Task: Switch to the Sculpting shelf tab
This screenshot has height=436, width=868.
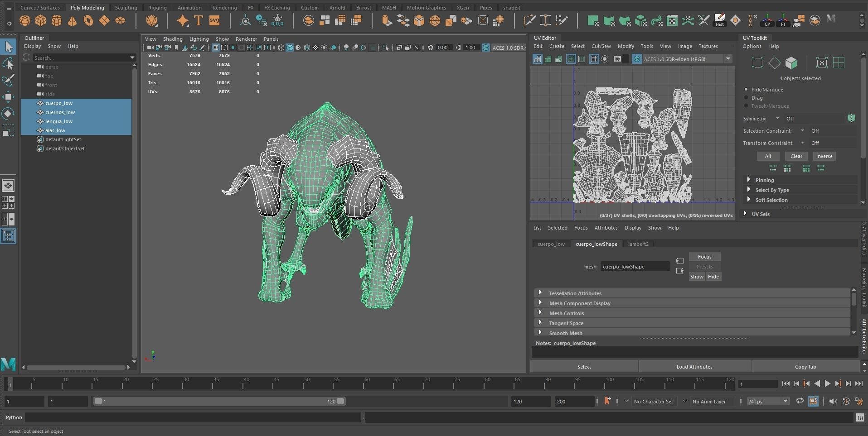Action: [x=126, y=8]
